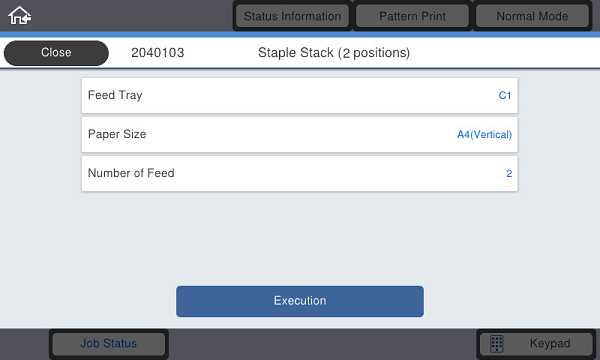Switch to Normal Mode
Screen dimensions: 600x360
click(532, 16)
